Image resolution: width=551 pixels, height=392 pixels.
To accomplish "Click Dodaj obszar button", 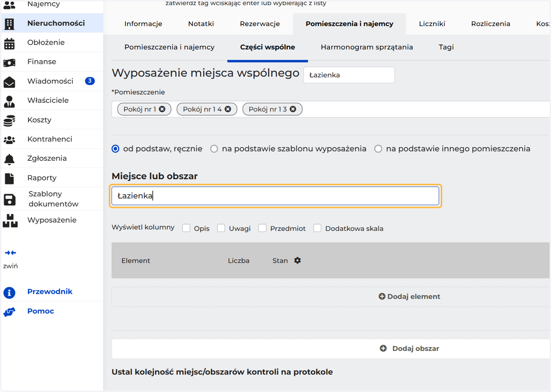I will coord(409,348).
